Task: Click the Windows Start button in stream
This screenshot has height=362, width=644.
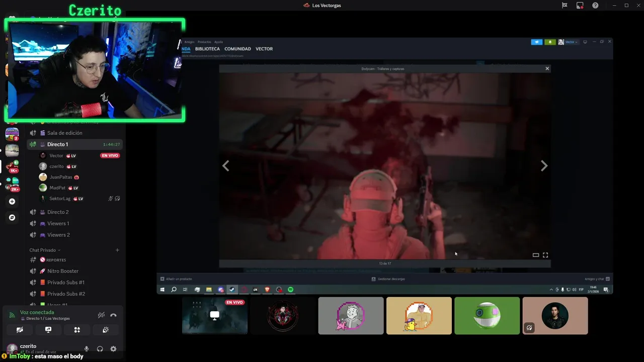Action: [163, 290]
